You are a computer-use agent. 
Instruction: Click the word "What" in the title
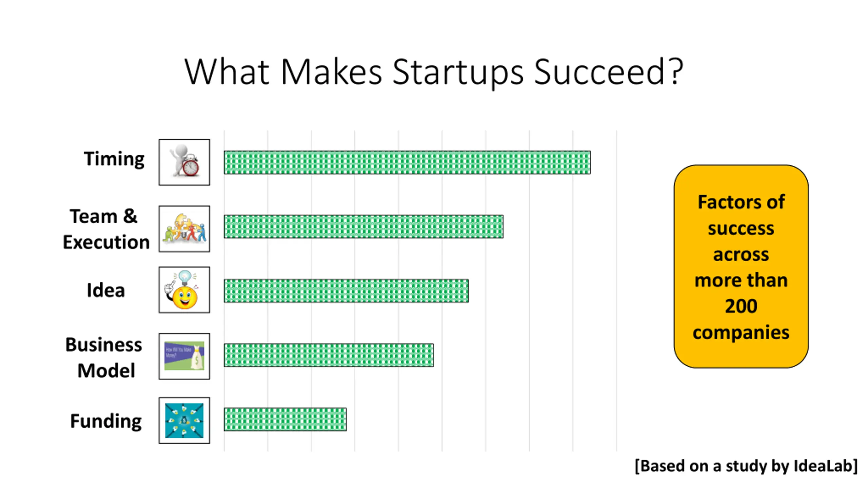[227, 72]
